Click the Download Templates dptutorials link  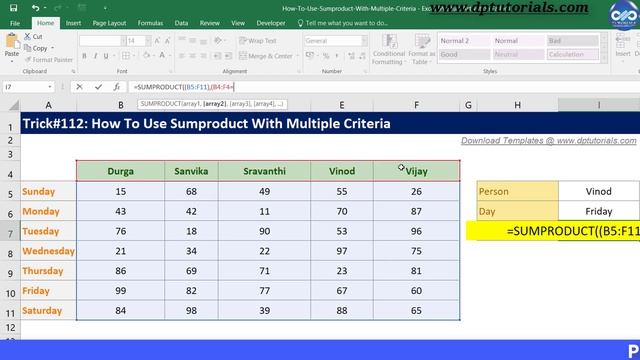click(x=549, y=140)
